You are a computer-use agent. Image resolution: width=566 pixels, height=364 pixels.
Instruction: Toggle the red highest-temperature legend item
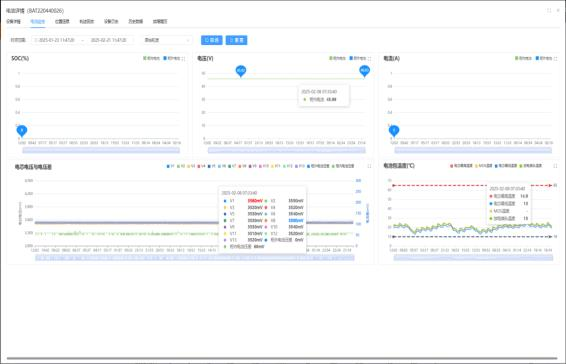461,166
